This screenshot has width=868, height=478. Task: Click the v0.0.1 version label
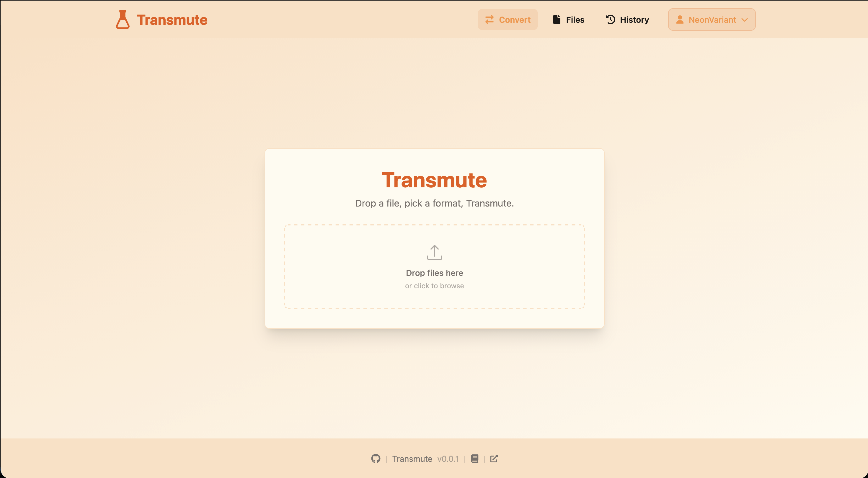pos(448,459)
